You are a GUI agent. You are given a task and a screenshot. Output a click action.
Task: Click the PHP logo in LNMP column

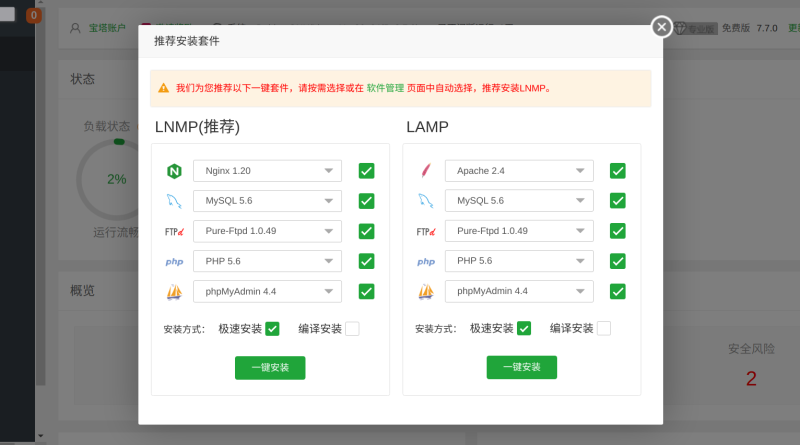[174, 262]
